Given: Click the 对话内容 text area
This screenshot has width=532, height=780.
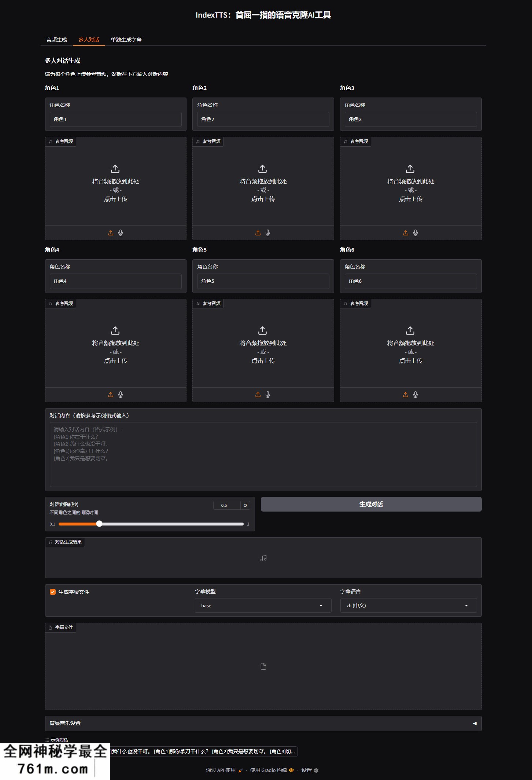Looking at the screenshot, I should 263,455.
